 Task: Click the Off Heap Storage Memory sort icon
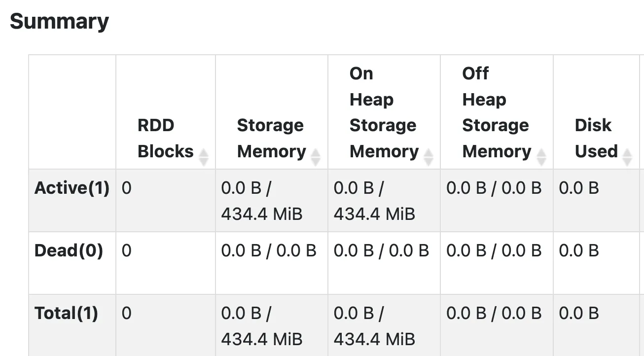point(541,157)
